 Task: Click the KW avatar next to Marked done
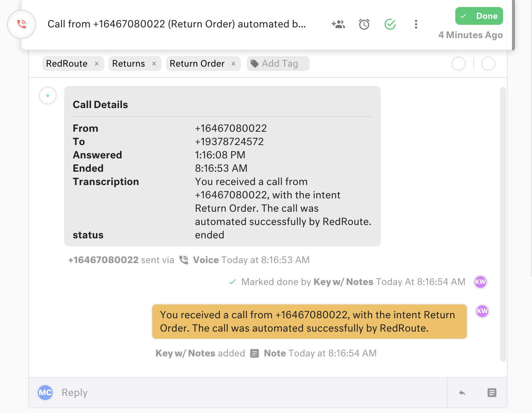pyautogui.click(x=480, y=282)
